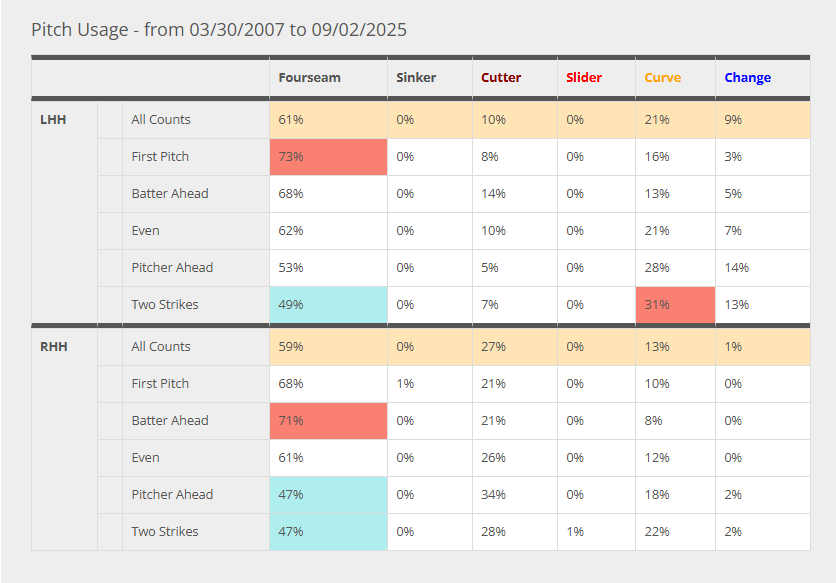Click the orange Curve column header

point(662,77)
